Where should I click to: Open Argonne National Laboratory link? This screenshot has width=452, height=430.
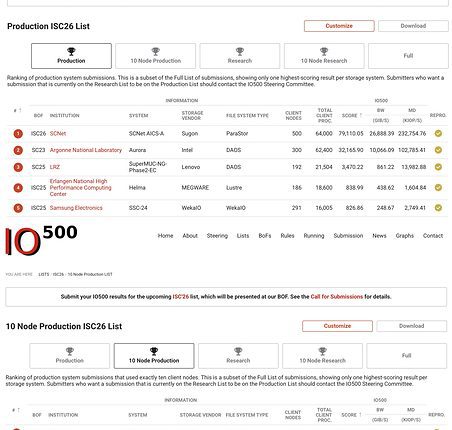tap(86, 150)
